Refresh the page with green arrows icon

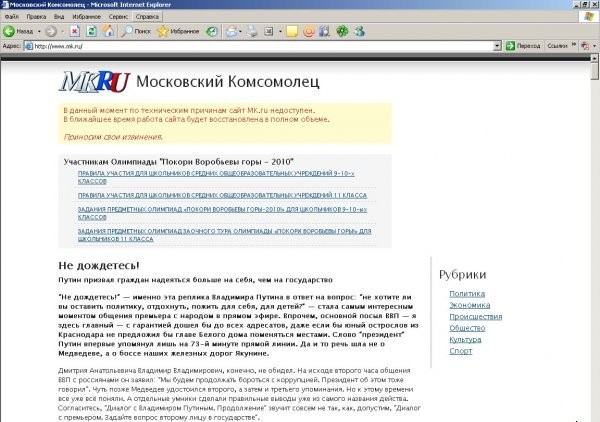(91, 31)
